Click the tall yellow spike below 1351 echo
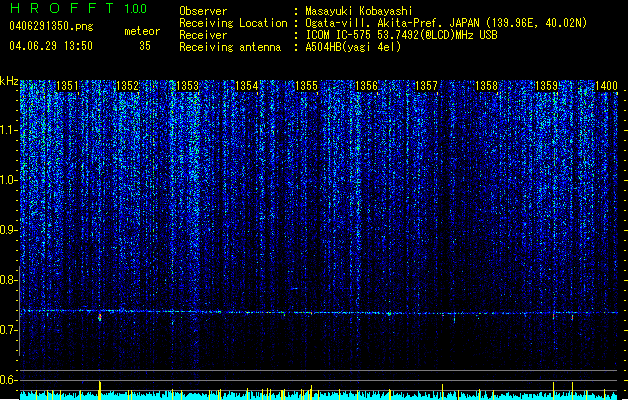 (x=100, y=390)
